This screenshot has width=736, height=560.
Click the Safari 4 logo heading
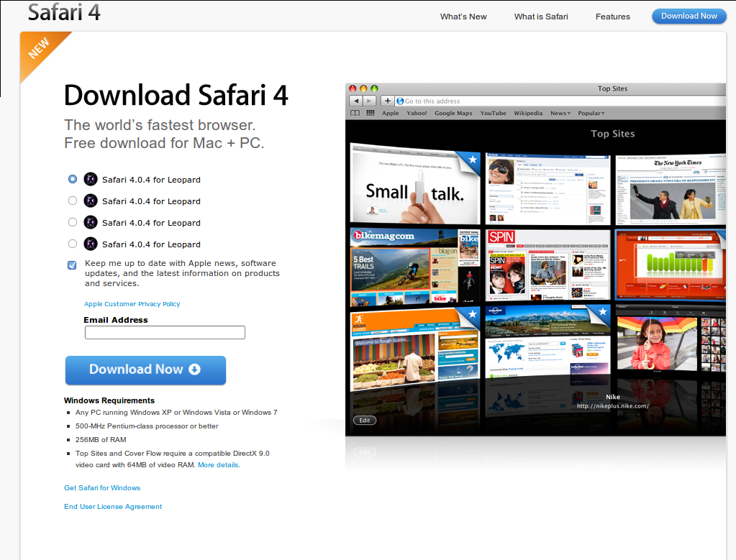pyautogui.click(x=64, y=12)
